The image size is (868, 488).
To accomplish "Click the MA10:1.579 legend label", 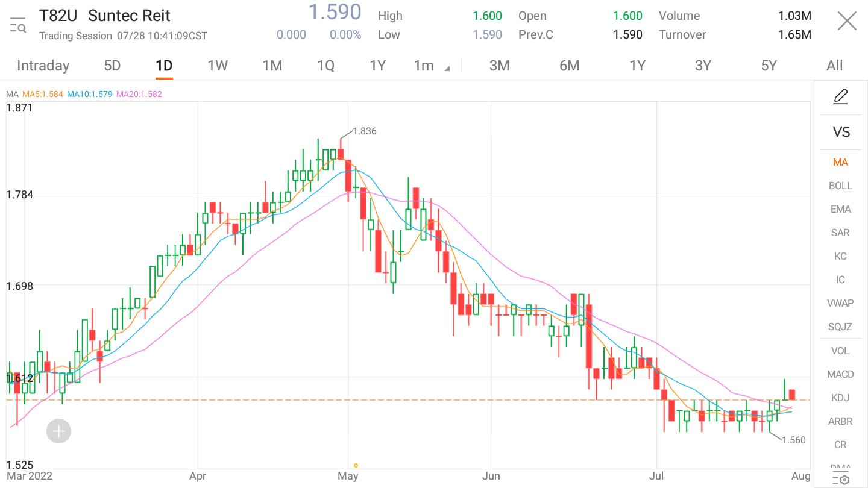I will tap(90, 94).
